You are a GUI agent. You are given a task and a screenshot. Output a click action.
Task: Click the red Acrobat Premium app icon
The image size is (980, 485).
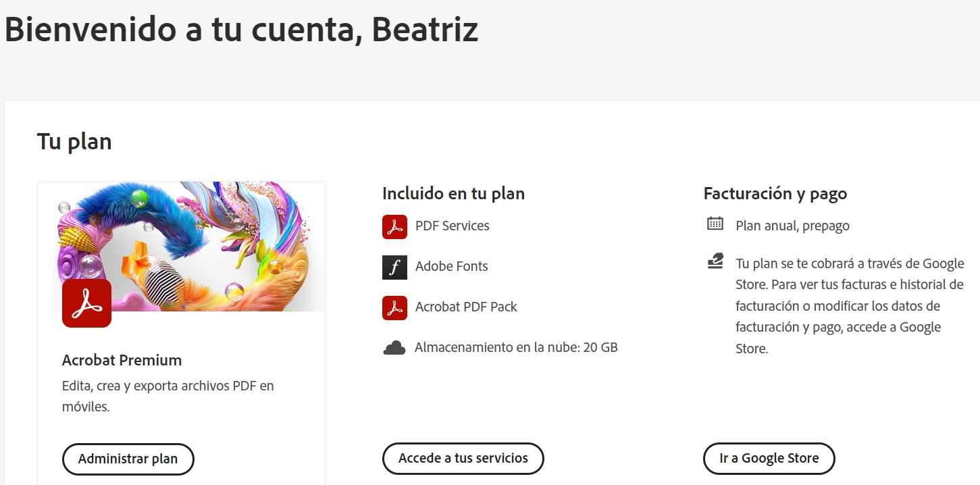point(86,303)
